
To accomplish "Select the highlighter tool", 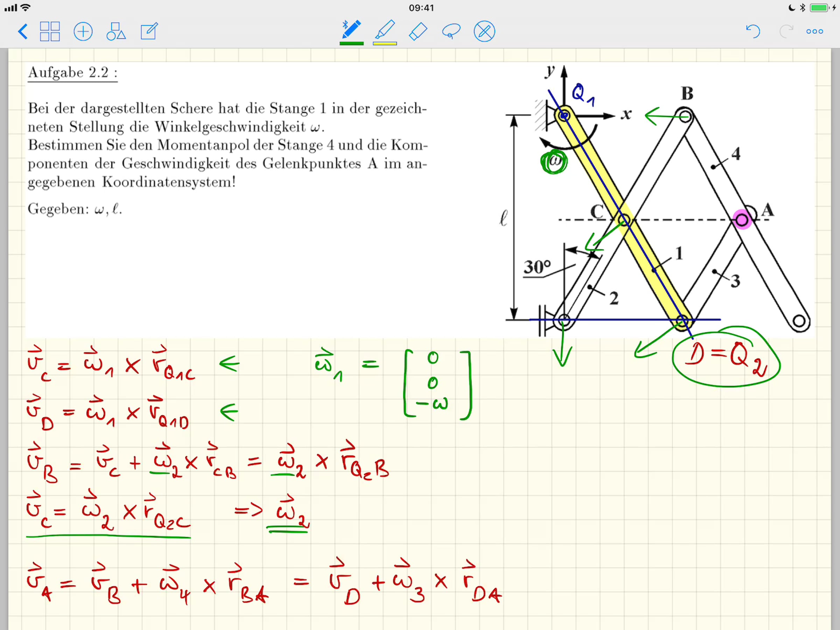I will [385, 30].
